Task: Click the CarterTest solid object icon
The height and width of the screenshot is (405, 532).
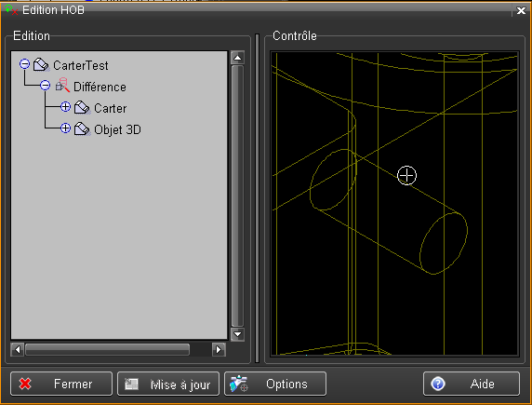Action: pos(42,64)
